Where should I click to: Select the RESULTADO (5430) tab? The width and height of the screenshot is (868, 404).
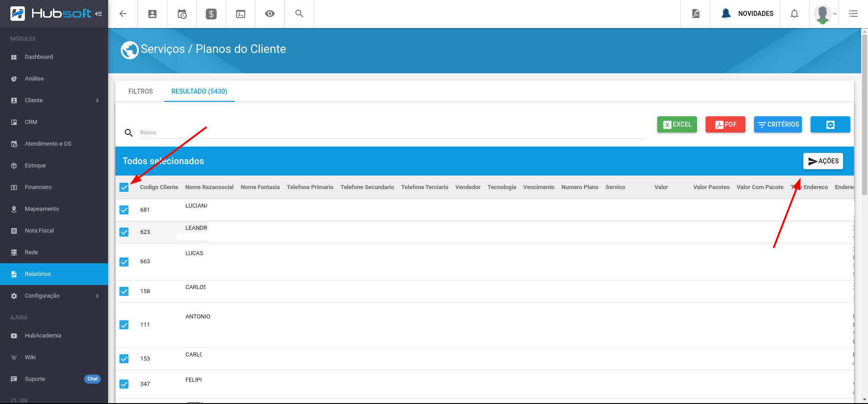[x=199, y=91]
